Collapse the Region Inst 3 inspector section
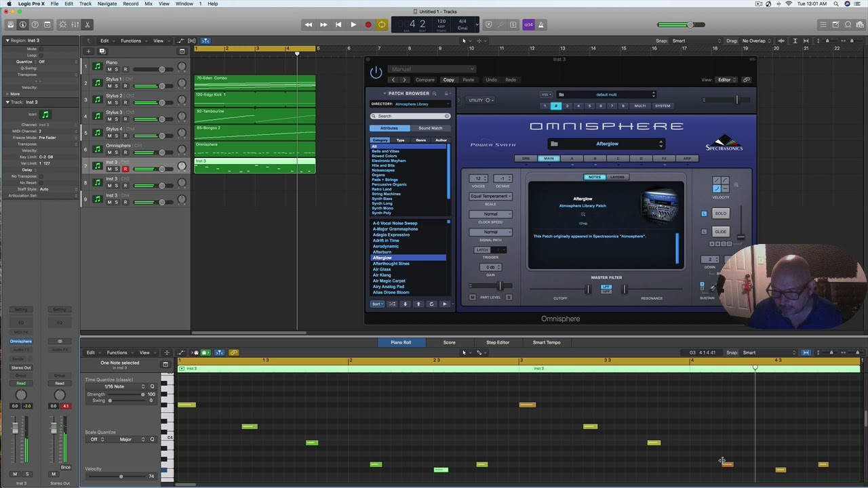 click(7, 41)
